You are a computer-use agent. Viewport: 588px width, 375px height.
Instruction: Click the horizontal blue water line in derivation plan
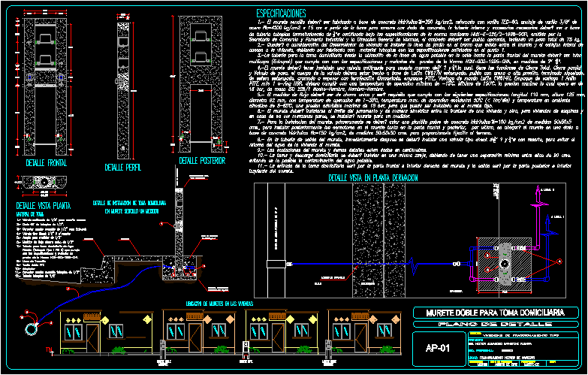pos(375,264)
